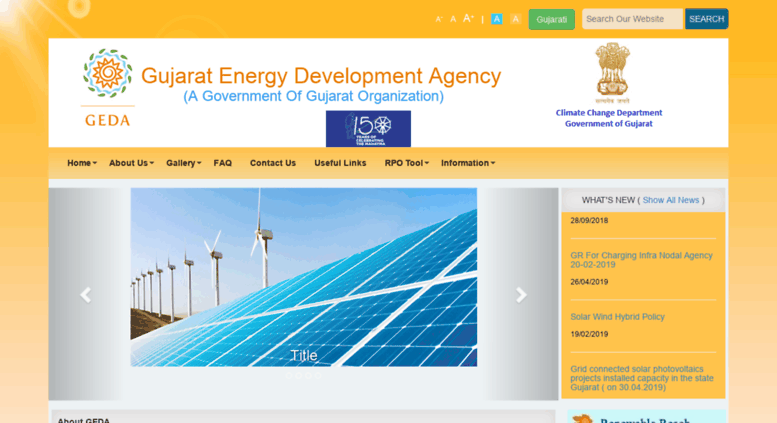
Task: Open Solar Wind Hybrid Policy news
Action: tap(617, 317)
